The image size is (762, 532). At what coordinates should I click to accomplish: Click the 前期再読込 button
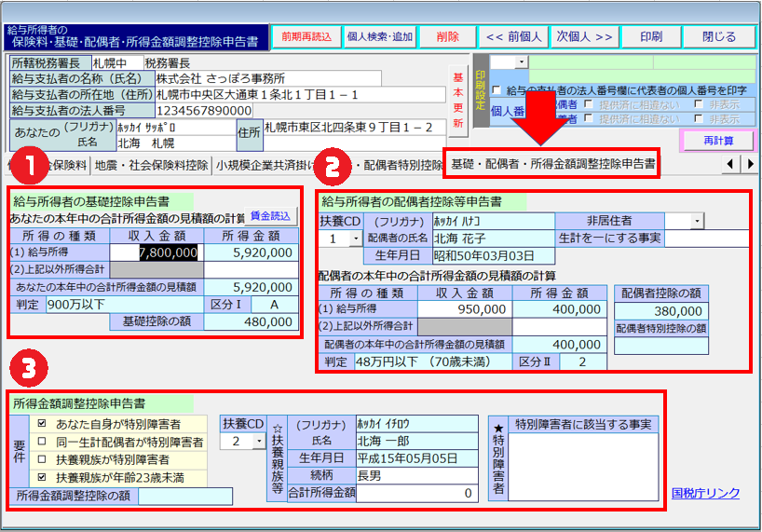point(306,37)
